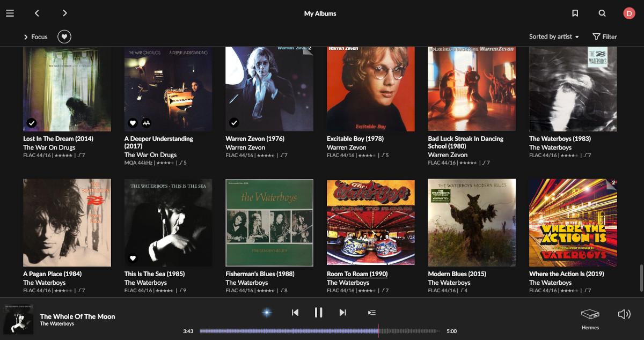644x340 pixels.
Task: Open the Fisherman's Blues cover art
Action: coord(269,223)
